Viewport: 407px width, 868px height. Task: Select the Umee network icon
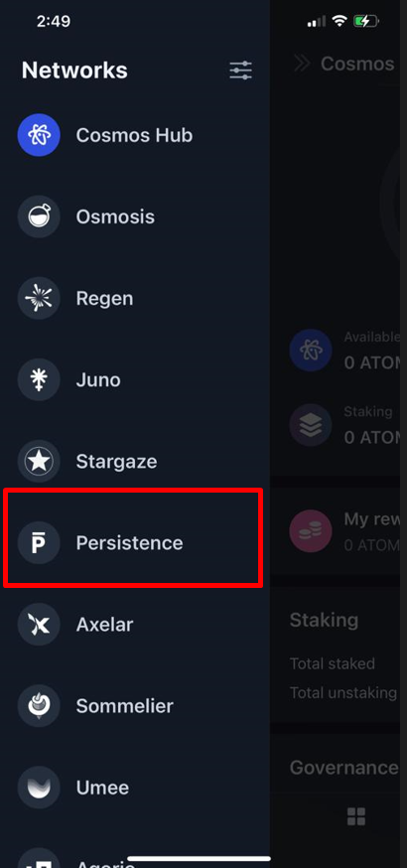point(39,788)
